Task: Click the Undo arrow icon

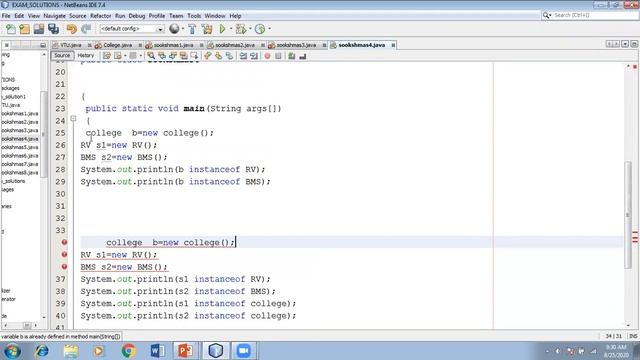Action: pyautogui.click(x=72, y=29)
